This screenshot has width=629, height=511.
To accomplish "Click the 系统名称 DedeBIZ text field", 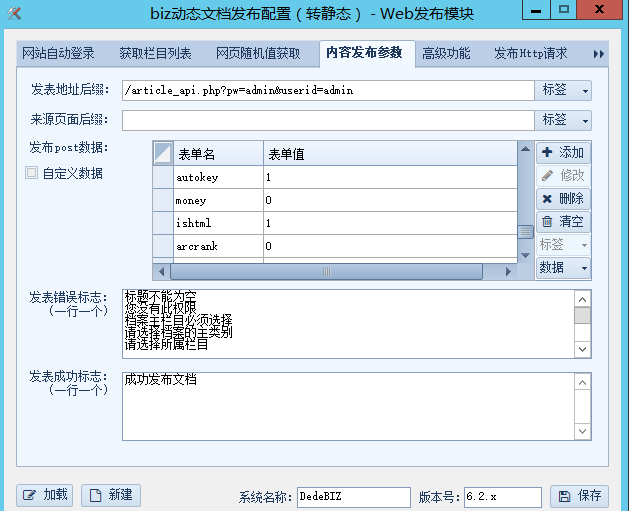I will click(x=352, y=497).
